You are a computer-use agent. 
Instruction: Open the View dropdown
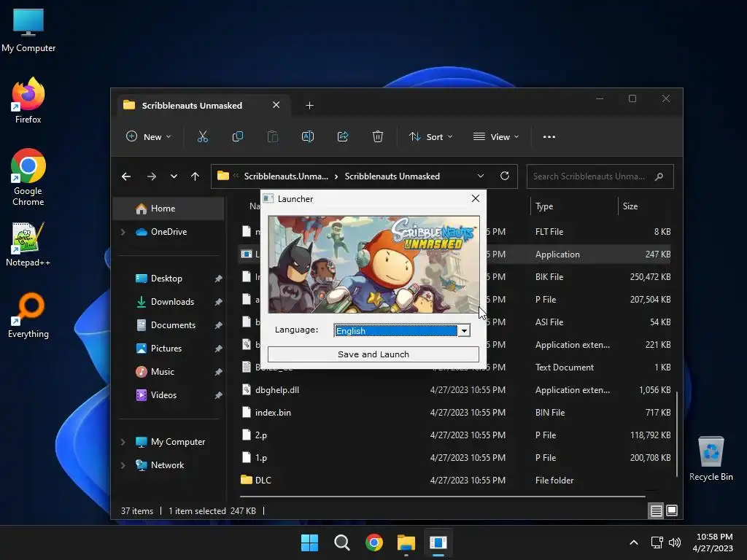[496, 136]
